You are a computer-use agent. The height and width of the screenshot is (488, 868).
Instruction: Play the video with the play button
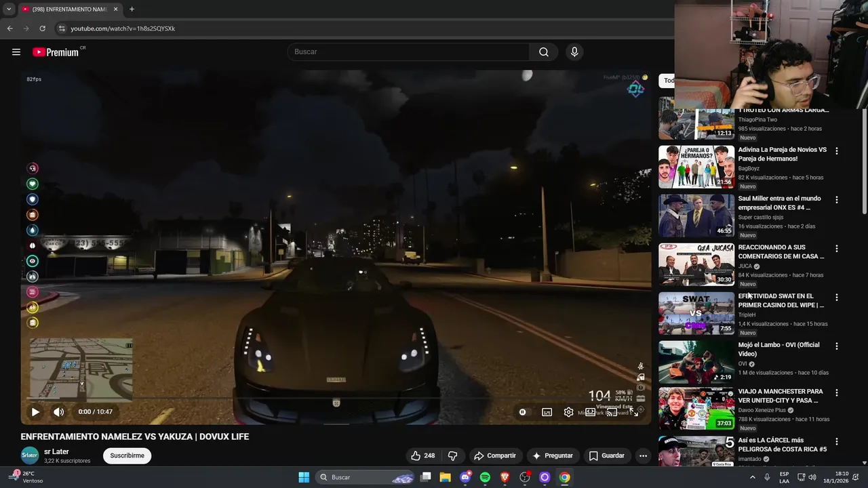coord(35,411)
